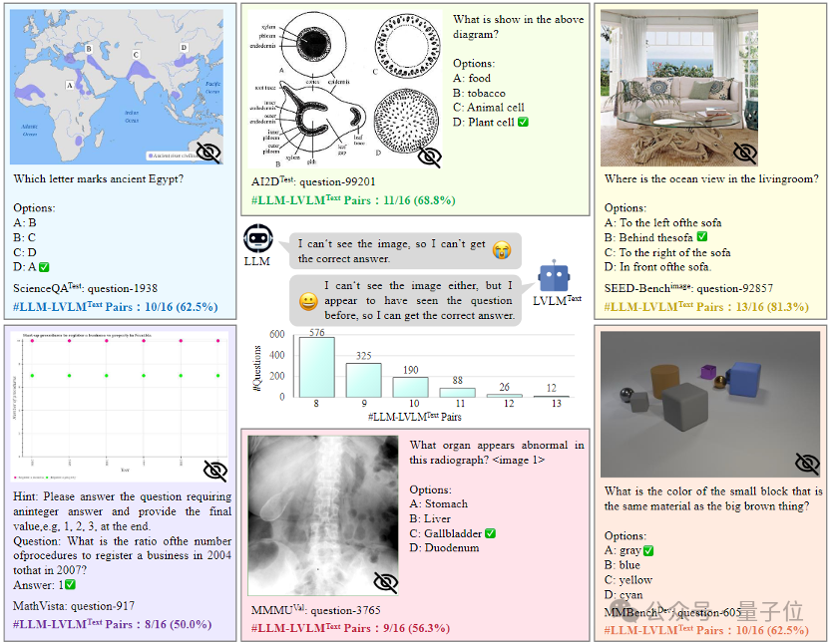Click the crossed-eye icon on the scatter chart
This screenshot has width=830, height=644.
(215, 470)
